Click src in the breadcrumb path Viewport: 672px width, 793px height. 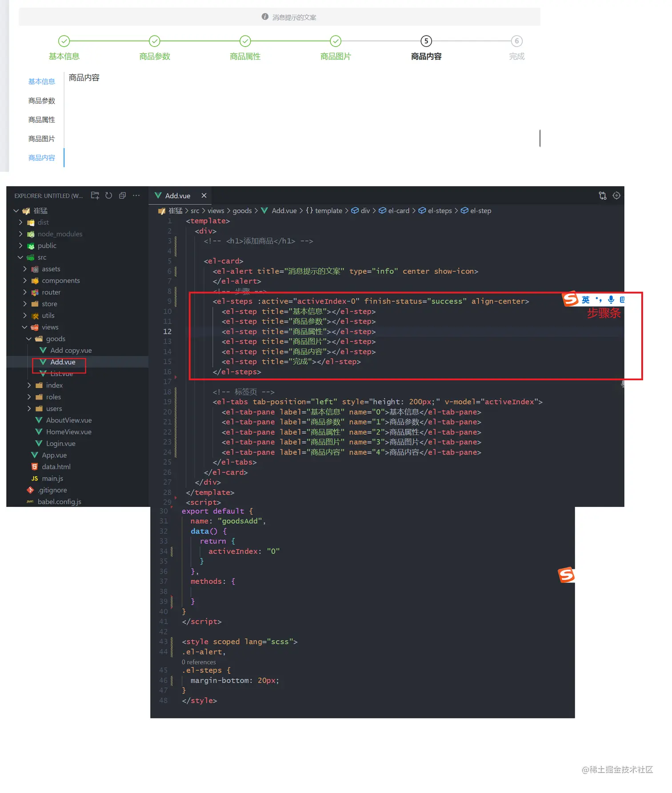[x=195, y=211]
